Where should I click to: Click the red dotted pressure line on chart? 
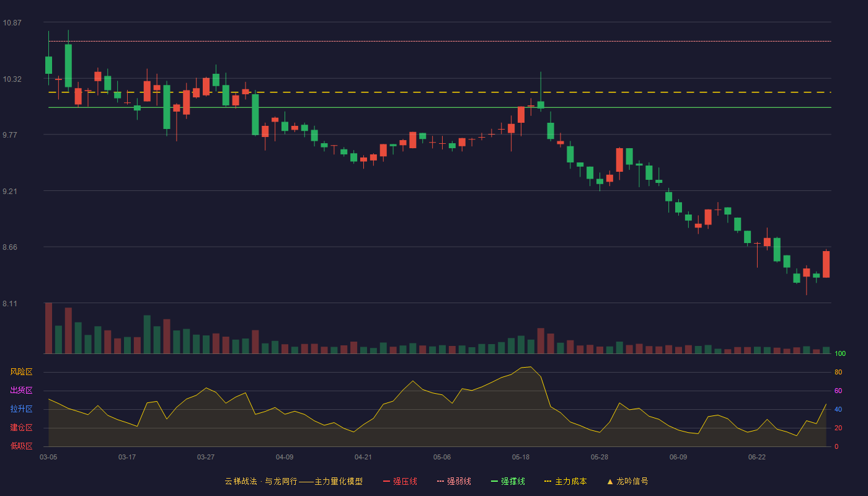click(440, 42)
